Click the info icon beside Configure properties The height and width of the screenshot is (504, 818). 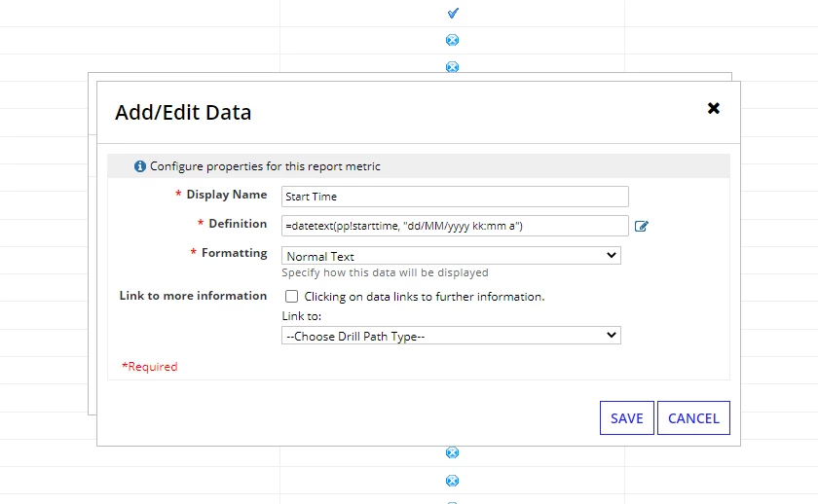(x=140, y=166)
